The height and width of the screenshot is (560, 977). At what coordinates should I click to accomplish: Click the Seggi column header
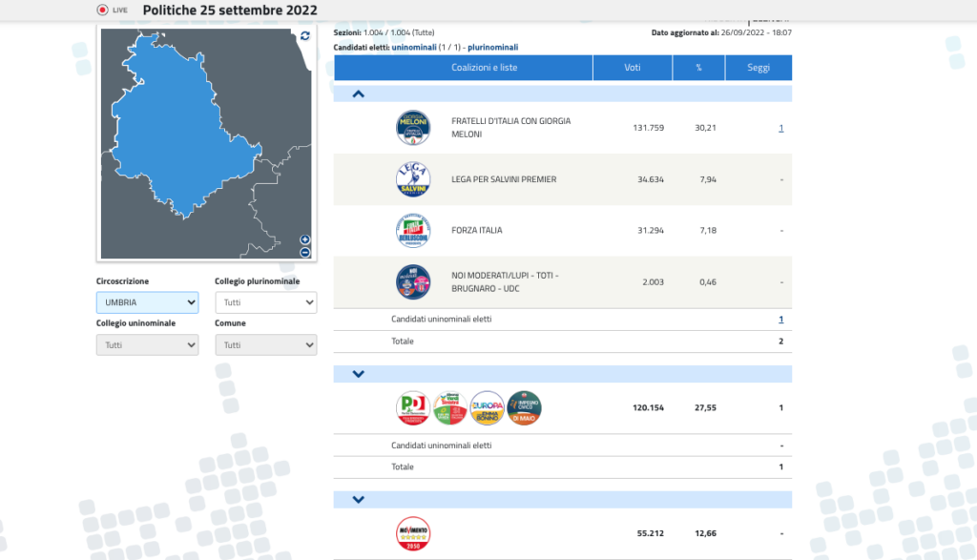pyautogui.click(x=759, y=68)
